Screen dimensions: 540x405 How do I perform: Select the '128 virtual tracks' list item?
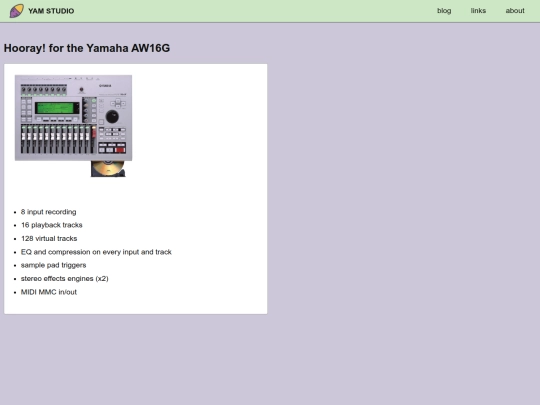pos(49,238)
